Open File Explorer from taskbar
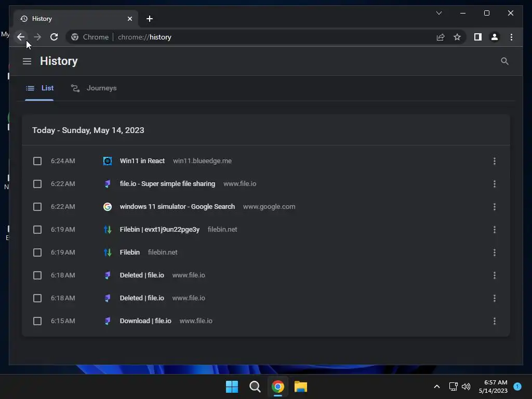This screenshot has width=532, height=399. (x=301, y=387)
